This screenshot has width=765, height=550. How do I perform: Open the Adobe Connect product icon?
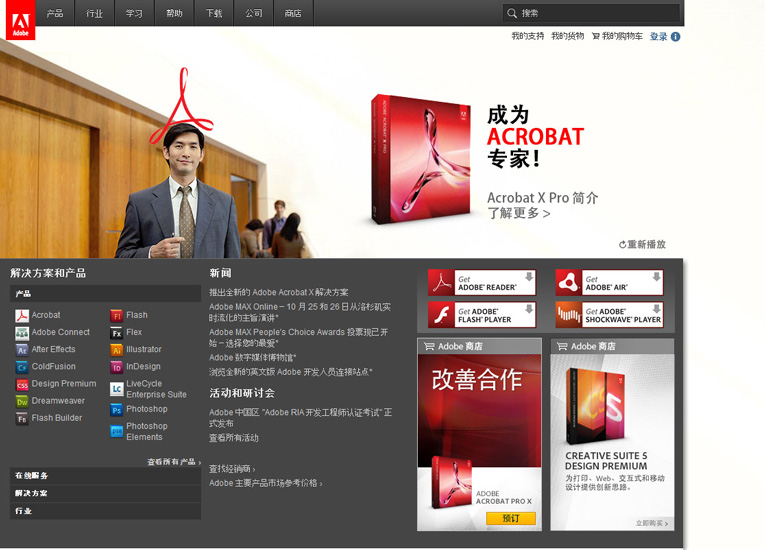click(21, 333)
